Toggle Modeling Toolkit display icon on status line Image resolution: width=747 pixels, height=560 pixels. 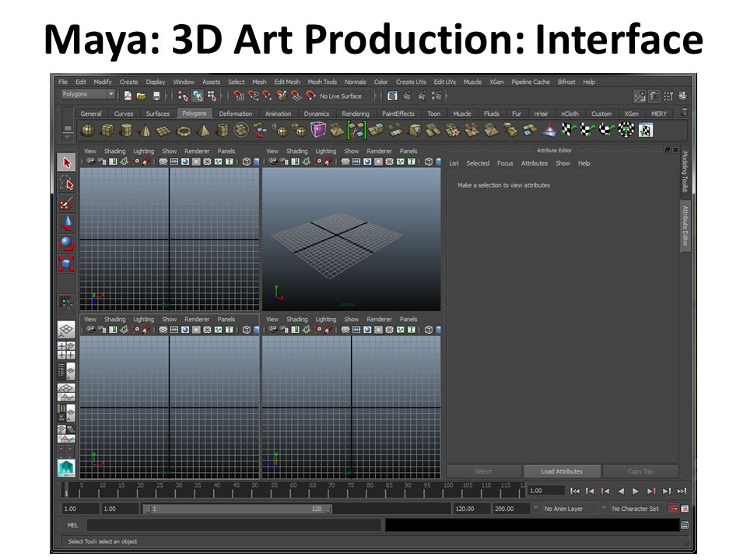pos(640,96)
